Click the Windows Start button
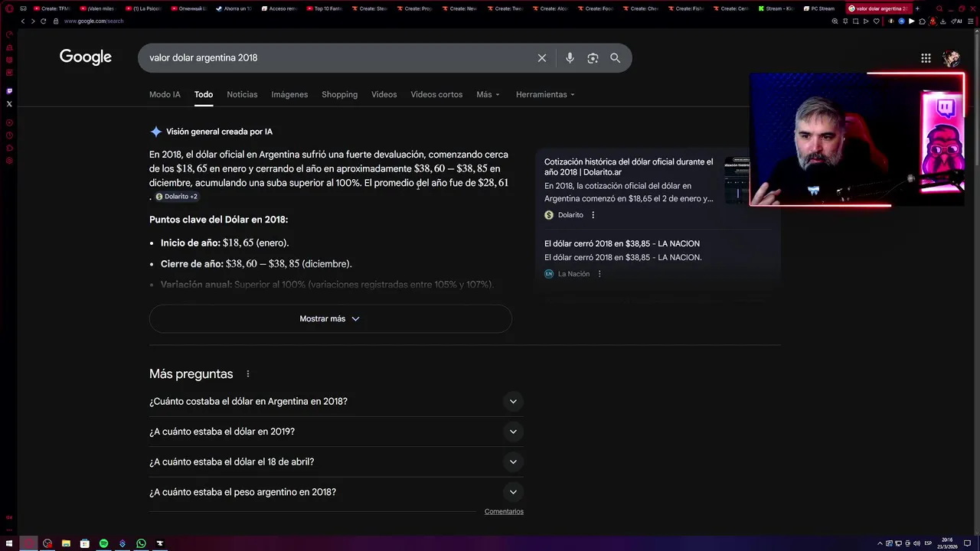This screenshot has height=551, width=980. point(9,543)
